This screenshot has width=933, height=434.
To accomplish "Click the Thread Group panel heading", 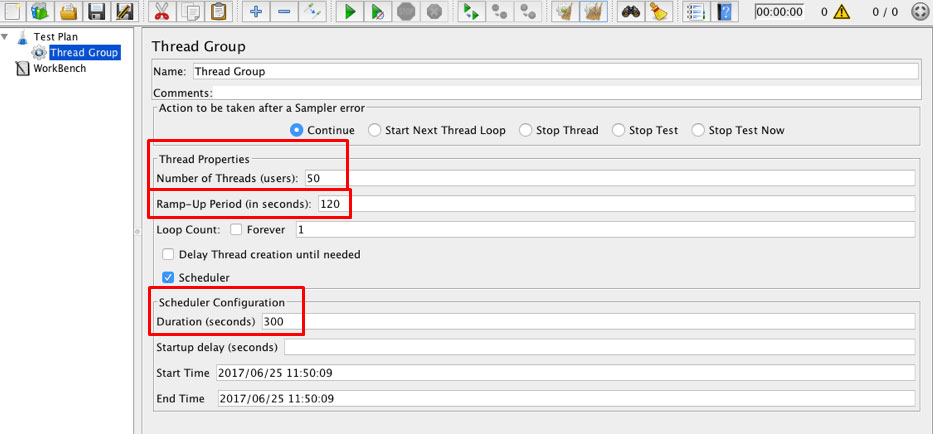I will pyautogui.click(x=198, y=46).
